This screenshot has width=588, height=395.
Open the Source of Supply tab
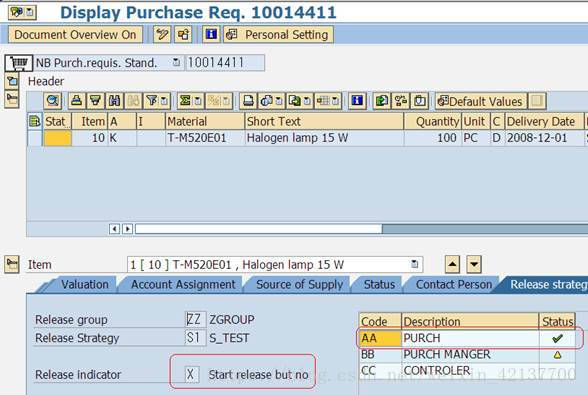click(x=299, y=284)
